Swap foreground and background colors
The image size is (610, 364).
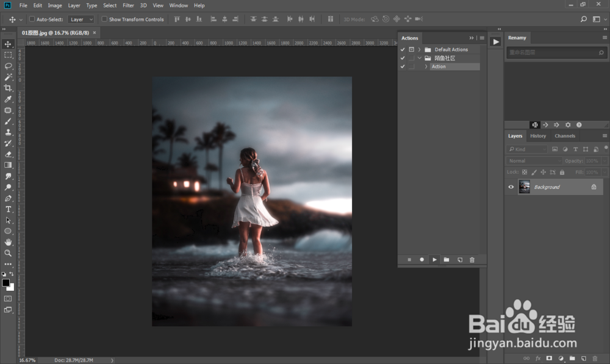coord(12,274)
